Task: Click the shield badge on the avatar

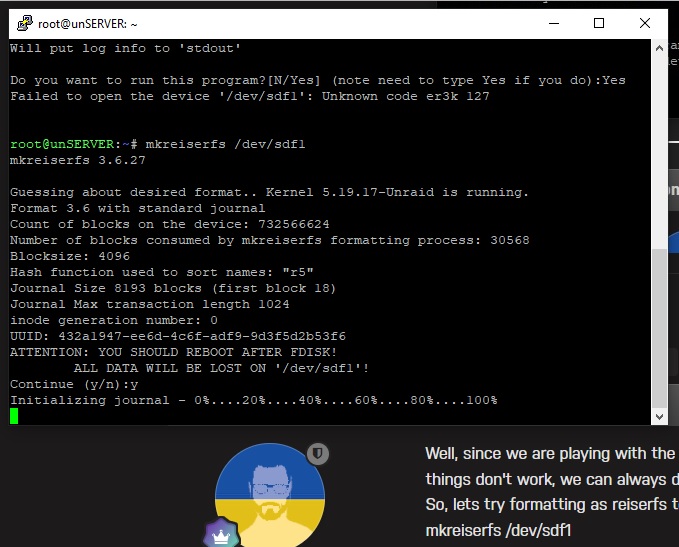Action: click(x=318, y=454)
